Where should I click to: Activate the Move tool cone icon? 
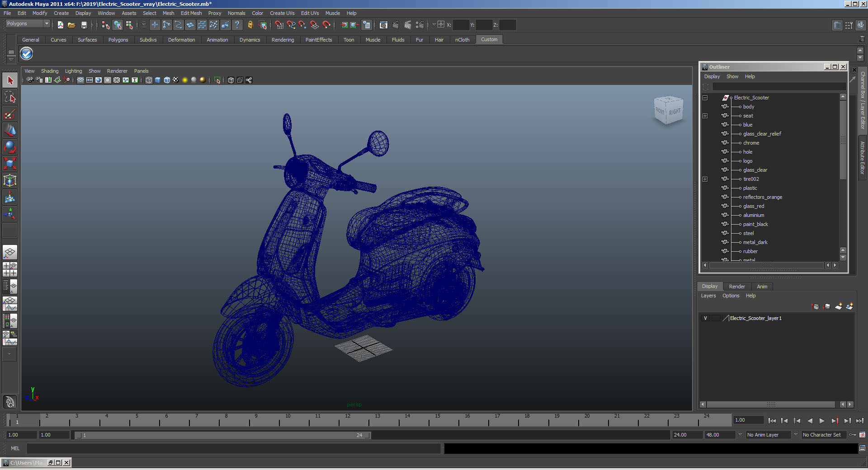(10, 130)
